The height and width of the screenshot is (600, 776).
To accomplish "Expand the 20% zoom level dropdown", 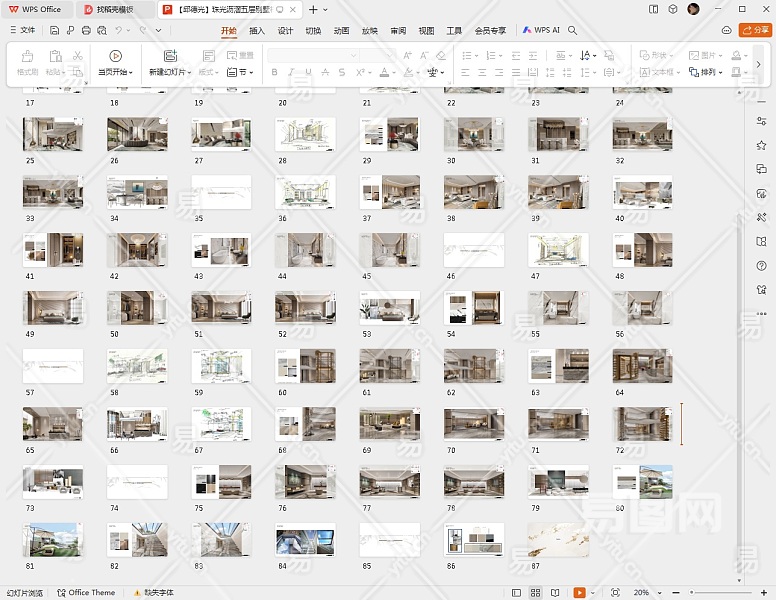I will tap(645, 592).
